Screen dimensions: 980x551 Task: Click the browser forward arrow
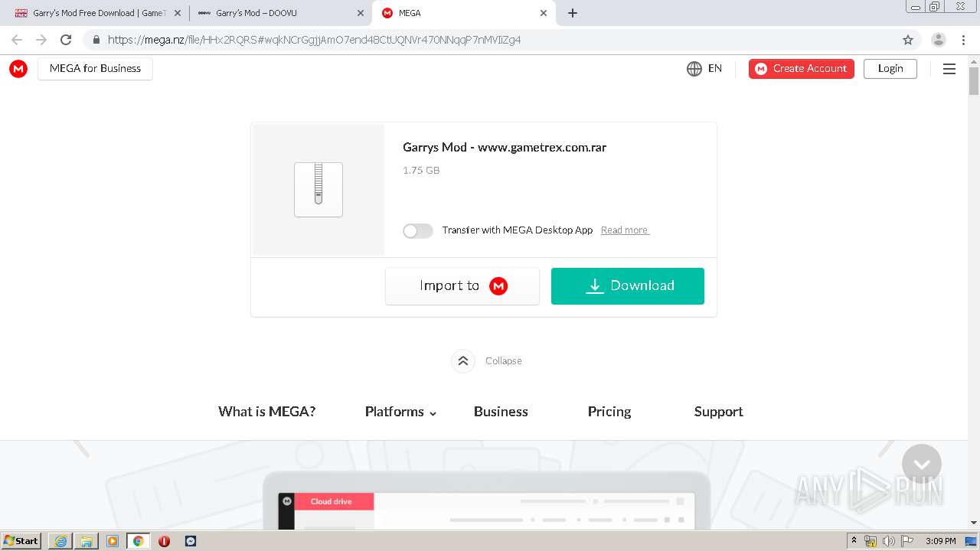[x=41, y=40]
